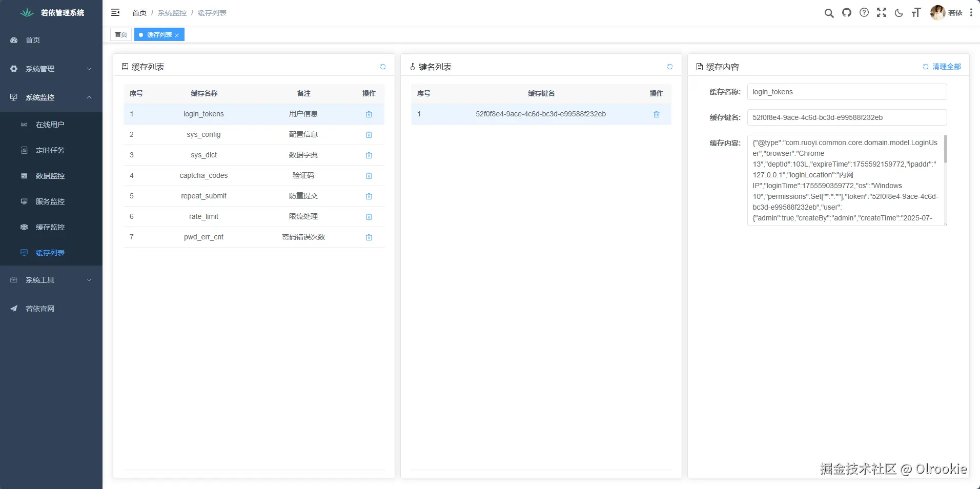Select key 52f0f8e4-9ace-4c6d-bc3d-e99588f232eb in 键名列表
Screen dimensions: 980x489
541,114
